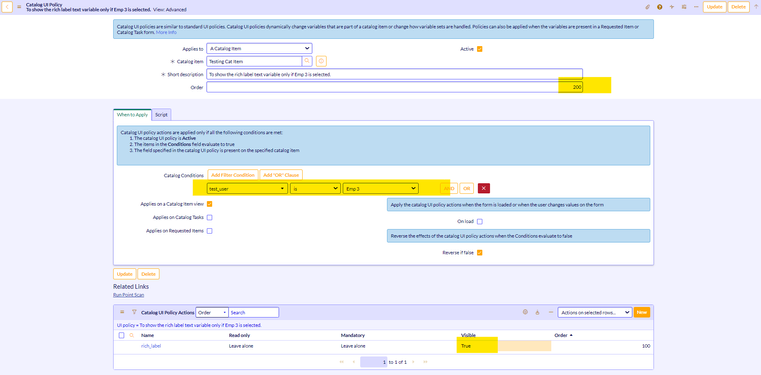761x375 pixels.
Task: Open the Applies to dropdown
Action: pyautogui.click(x=259, y=49)
